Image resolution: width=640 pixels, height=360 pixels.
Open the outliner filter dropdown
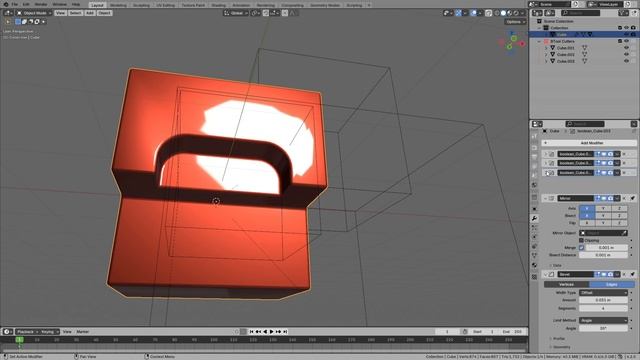click(623, 13)
